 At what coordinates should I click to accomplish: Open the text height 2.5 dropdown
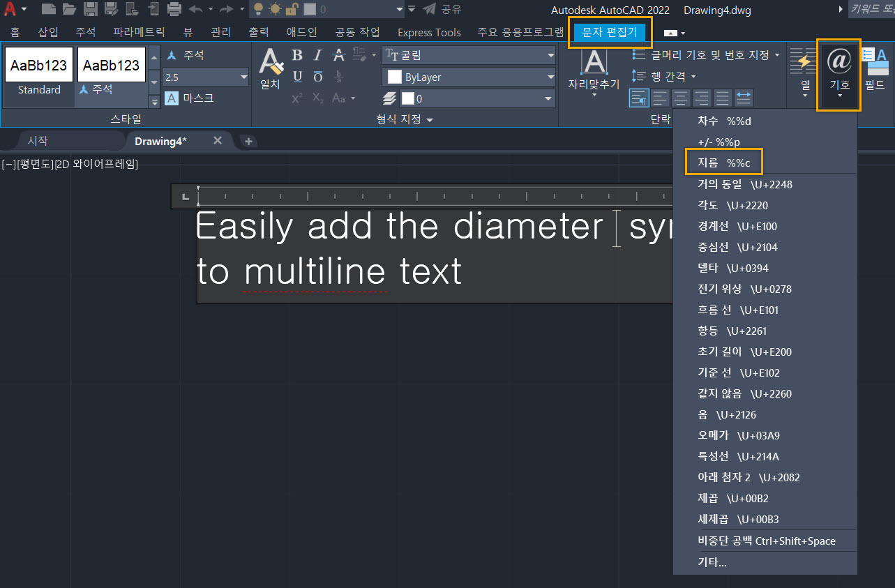pyautogui.click(x=206, y=77)
